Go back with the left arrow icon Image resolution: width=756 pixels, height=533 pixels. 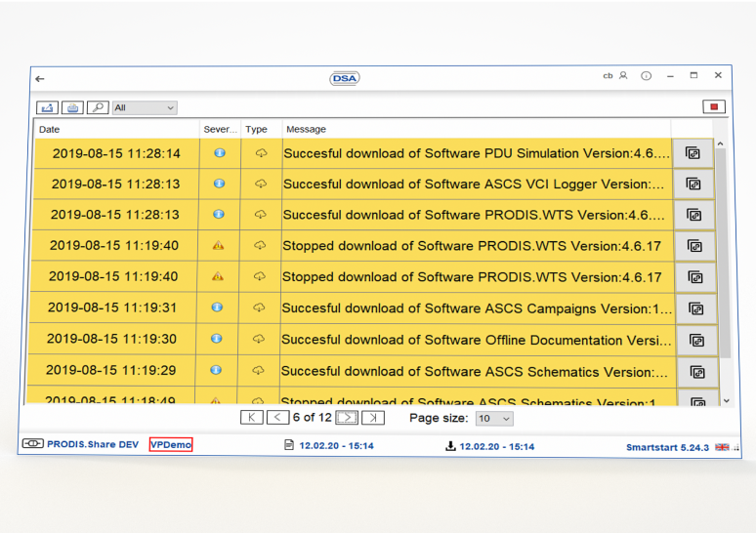click(x=40, y=78)
